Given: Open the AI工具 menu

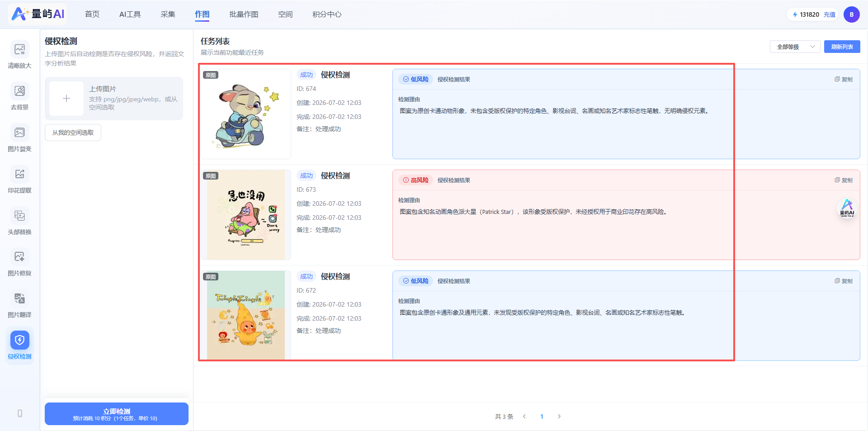Looking at the screenshot, I should (x=130, y=14).
